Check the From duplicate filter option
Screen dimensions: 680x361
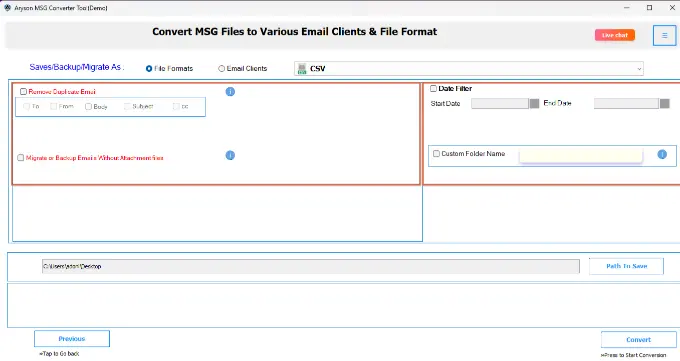[x=54, y=106]
